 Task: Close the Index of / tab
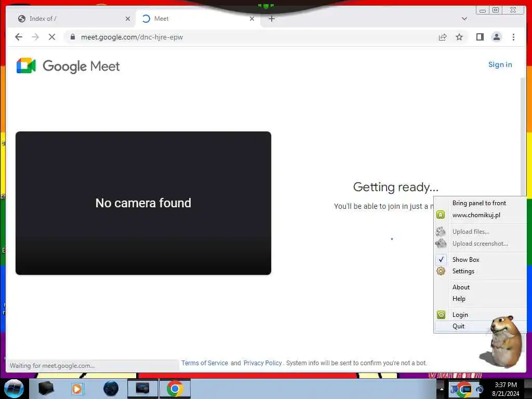point(128,19)
